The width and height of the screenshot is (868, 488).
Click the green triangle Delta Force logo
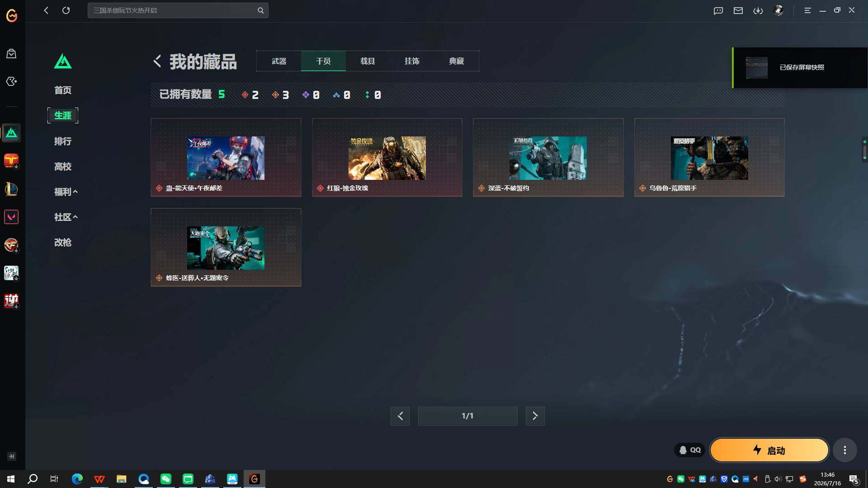point(63,61)
